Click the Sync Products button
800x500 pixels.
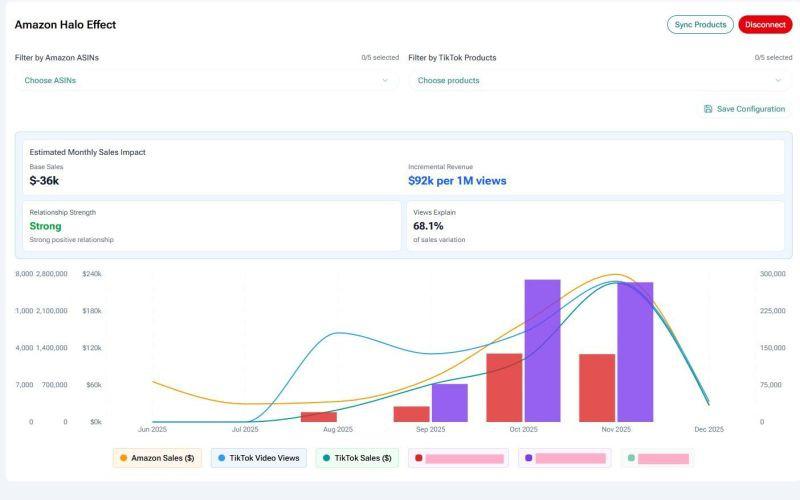[x=700, y=24]
